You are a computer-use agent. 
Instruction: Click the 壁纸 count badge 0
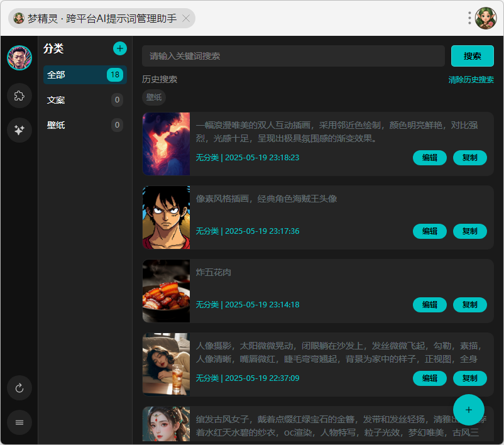117,125
